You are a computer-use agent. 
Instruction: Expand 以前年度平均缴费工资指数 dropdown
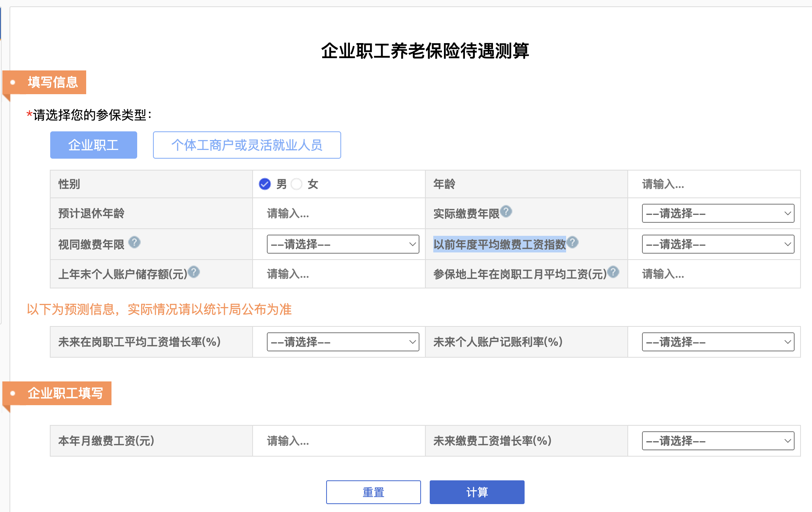coord(718,244)
